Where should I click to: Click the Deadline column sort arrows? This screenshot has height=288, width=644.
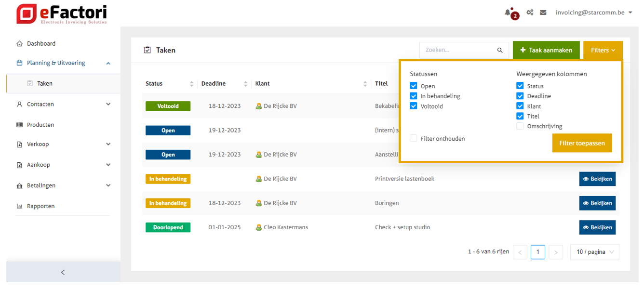point(245,84)
